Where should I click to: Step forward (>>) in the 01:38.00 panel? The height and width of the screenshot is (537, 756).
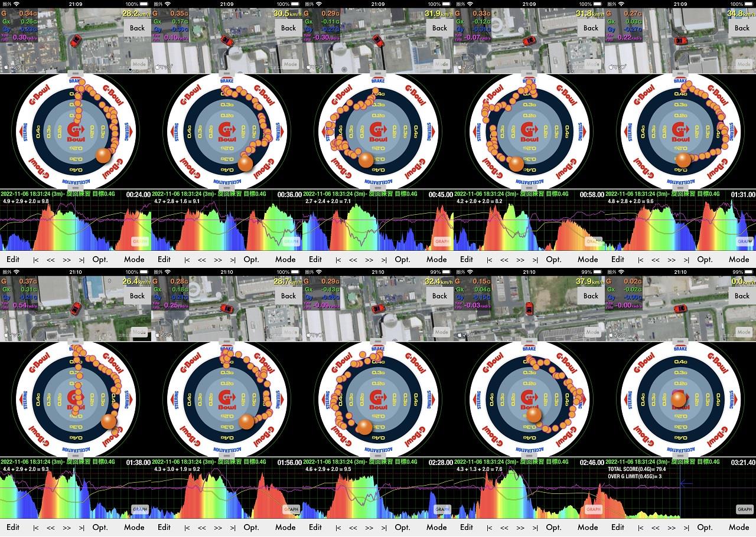[67, 528]
